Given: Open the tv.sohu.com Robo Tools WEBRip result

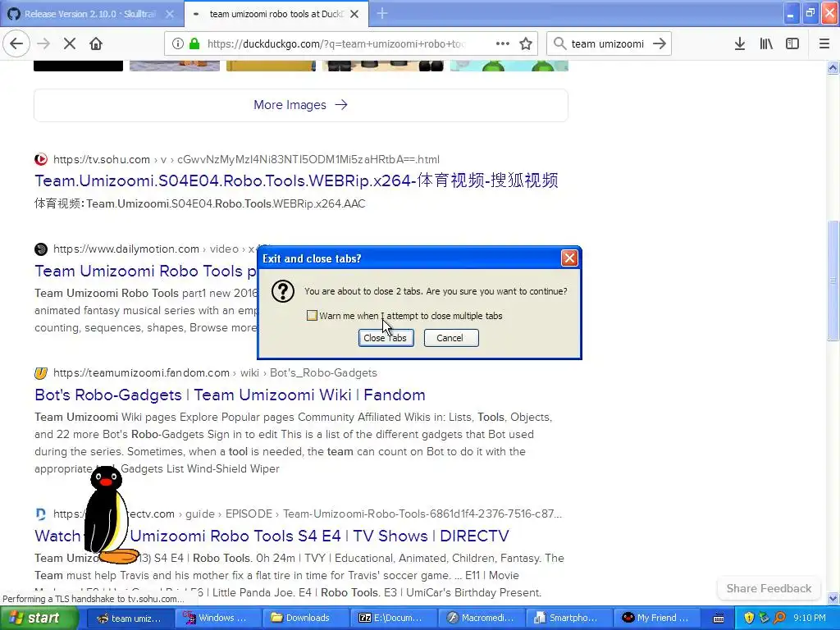Looking at the screenshot, I should pyautogui.click(x=296, y=180).
